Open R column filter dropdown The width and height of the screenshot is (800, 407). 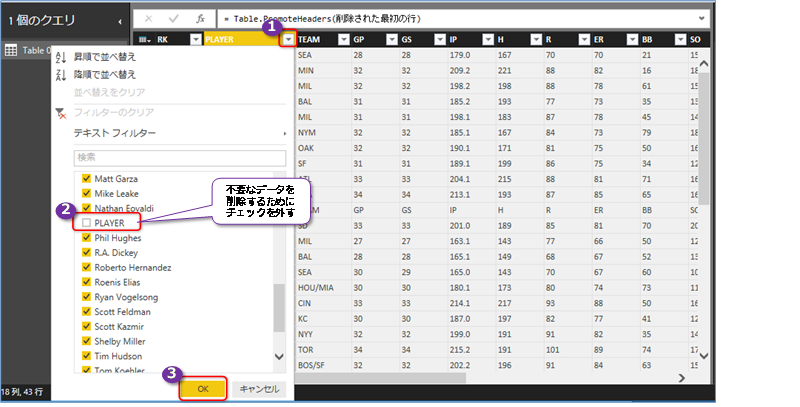[x=584, y=39]
